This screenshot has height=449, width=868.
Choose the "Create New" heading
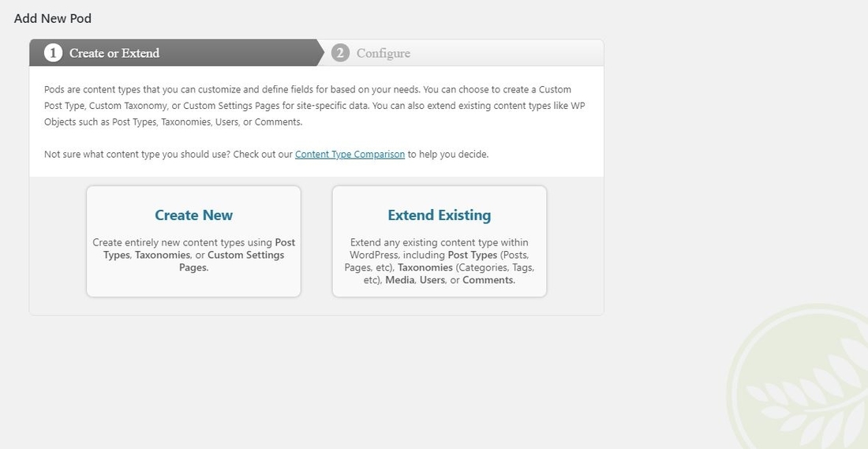tap(193, 215)
